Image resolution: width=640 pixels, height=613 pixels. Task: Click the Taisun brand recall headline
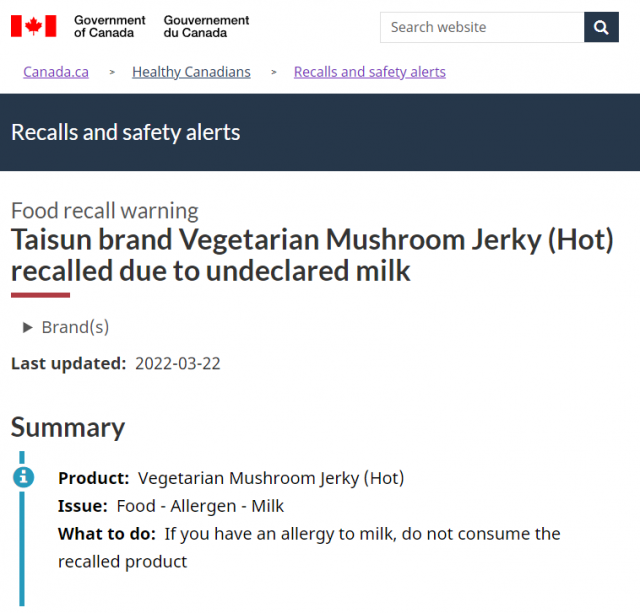coord(312,255)
